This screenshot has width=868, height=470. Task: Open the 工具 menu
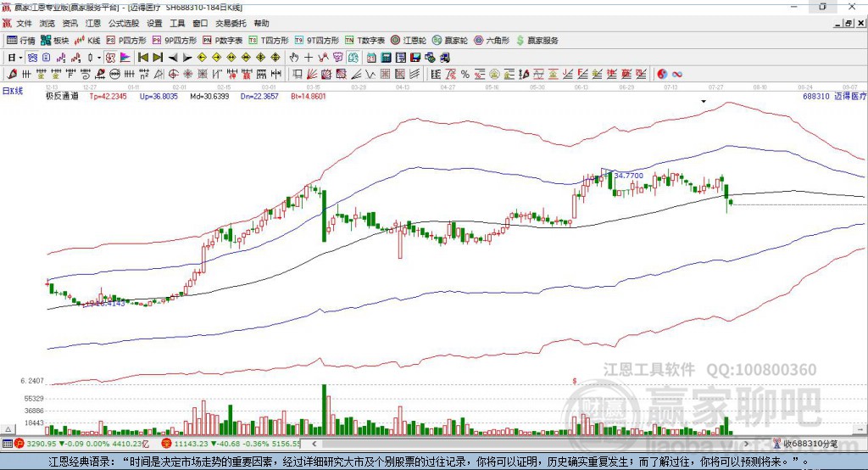click(x=177, y=23)
